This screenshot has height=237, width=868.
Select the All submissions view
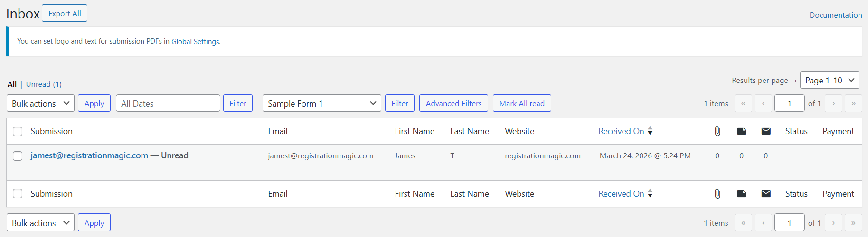12,84
